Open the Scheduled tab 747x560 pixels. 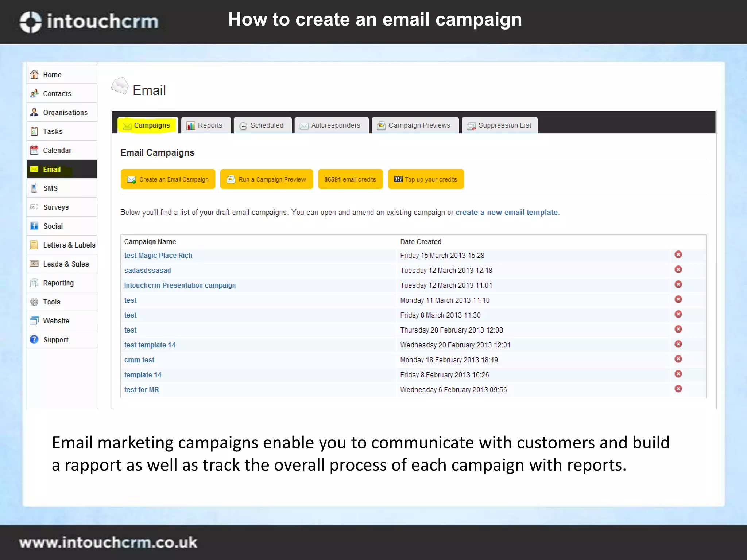[262, 125]
